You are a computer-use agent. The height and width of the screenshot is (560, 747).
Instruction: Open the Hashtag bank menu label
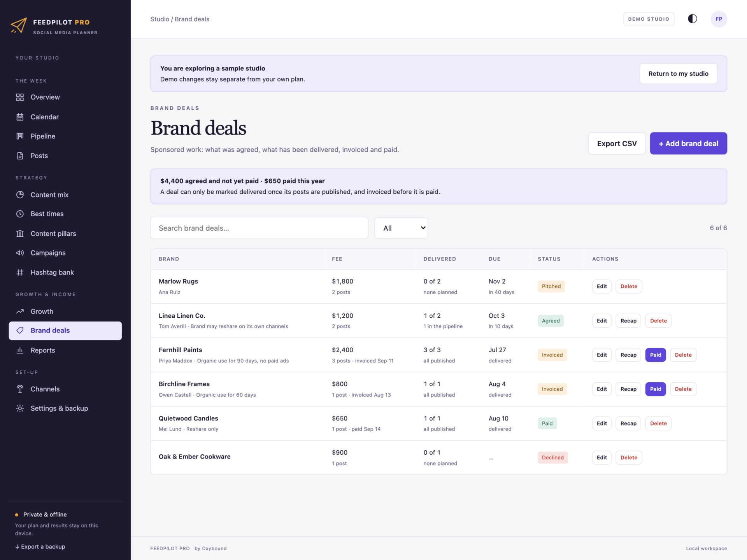(52, 272)
